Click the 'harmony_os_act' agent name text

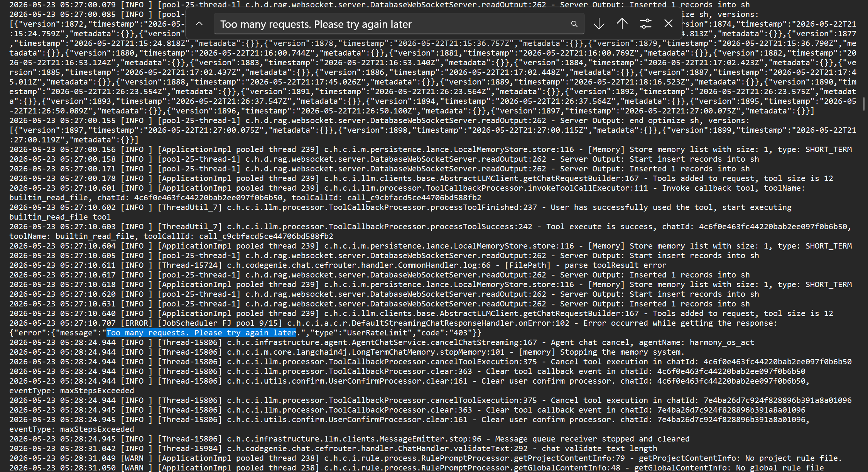pos(722,342)
